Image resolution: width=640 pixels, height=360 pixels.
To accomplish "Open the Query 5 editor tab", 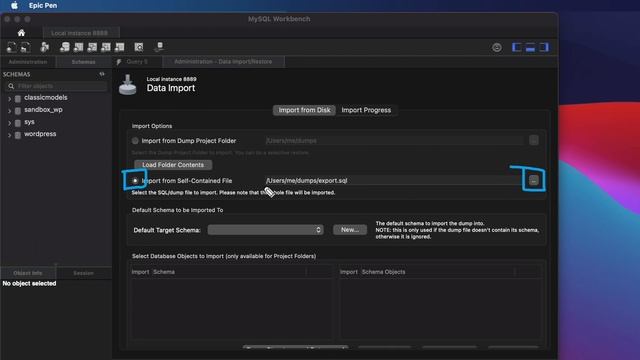I will (137, 62).
